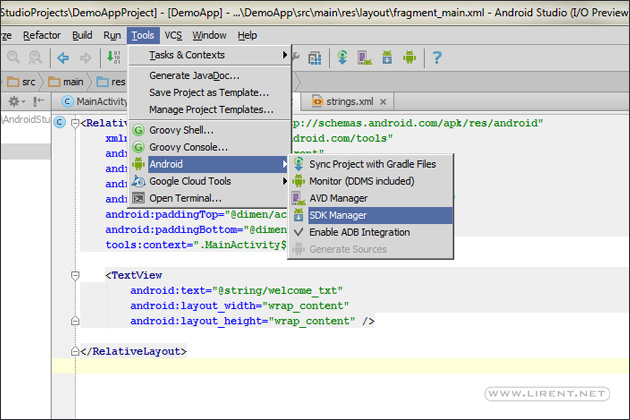Navigate back with the left arrow
The image size is (630, 420).
pyautogui.click(x=63, y=58)
